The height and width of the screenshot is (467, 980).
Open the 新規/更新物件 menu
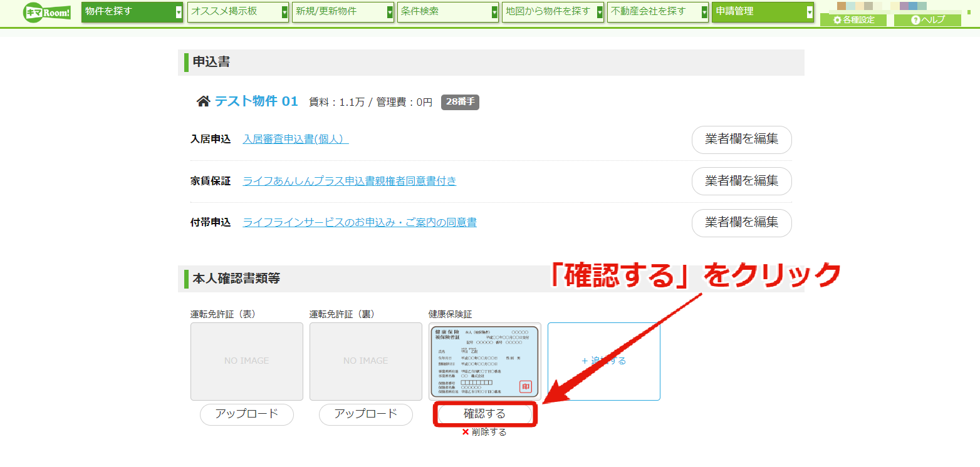pyautogui.click(x=343, y=12)
